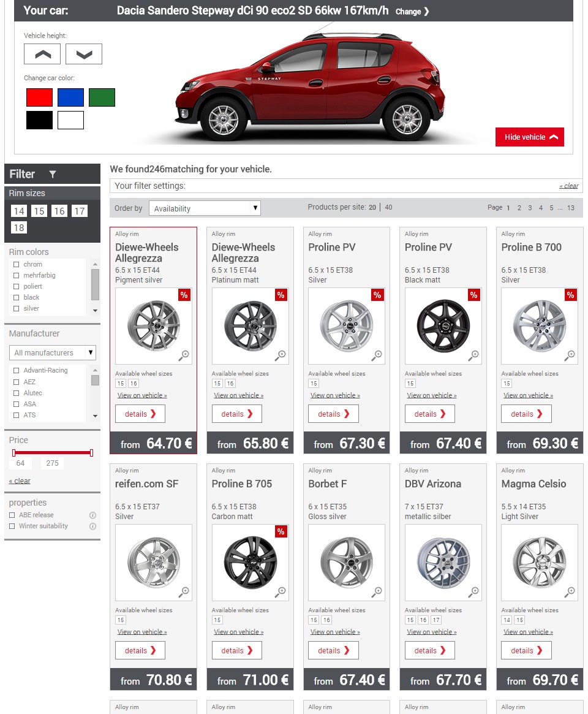Grab the maximum price slider handle

pos(91,453)
